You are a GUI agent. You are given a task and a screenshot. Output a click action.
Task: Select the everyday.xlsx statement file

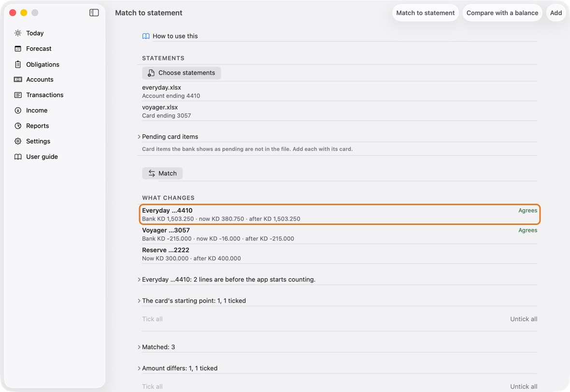[340, 92]
